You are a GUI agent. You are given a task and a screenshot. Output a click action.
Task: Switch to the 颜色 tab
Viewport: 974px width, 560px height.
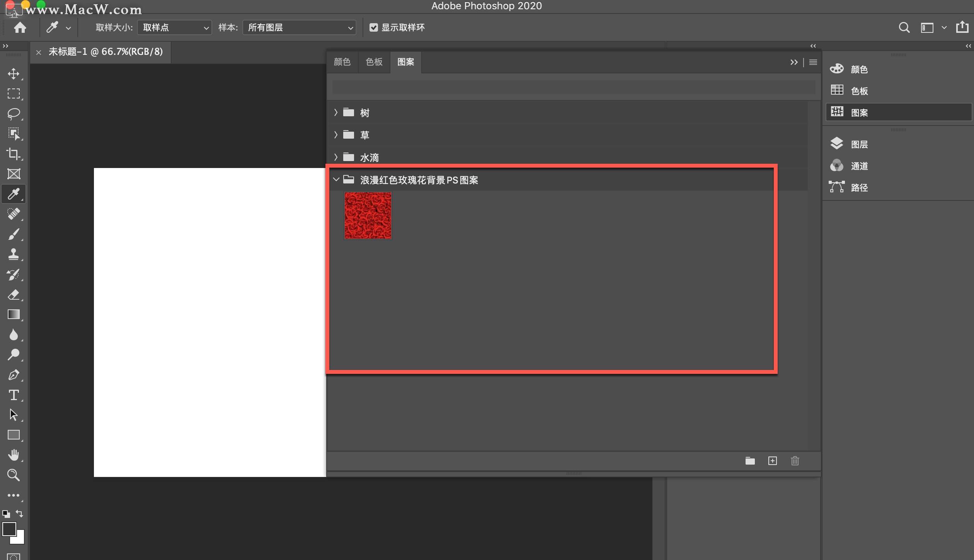(x=342, y=62)
